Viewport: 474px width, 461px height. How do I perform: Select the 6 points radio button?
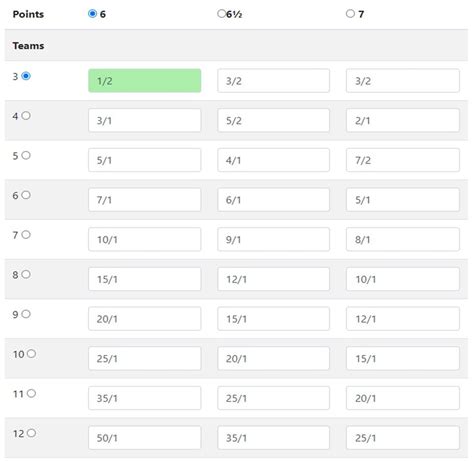tap(92, 14)
